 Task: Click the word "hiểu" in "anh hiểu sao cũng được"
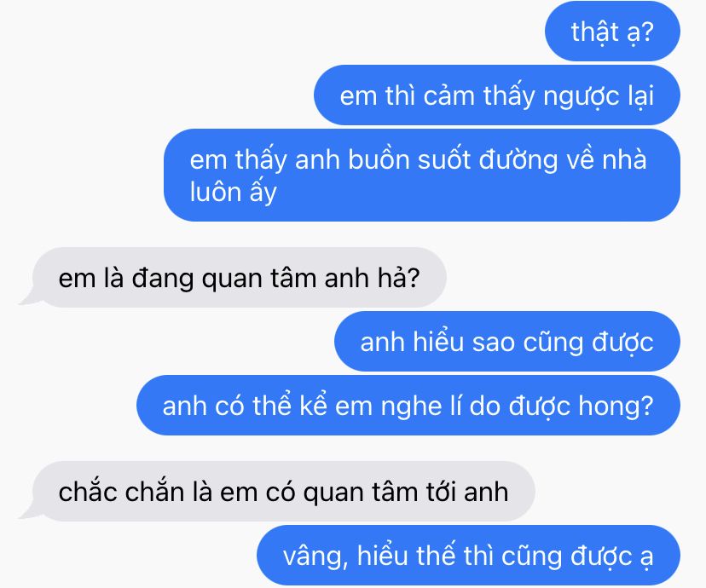(437, 342)
